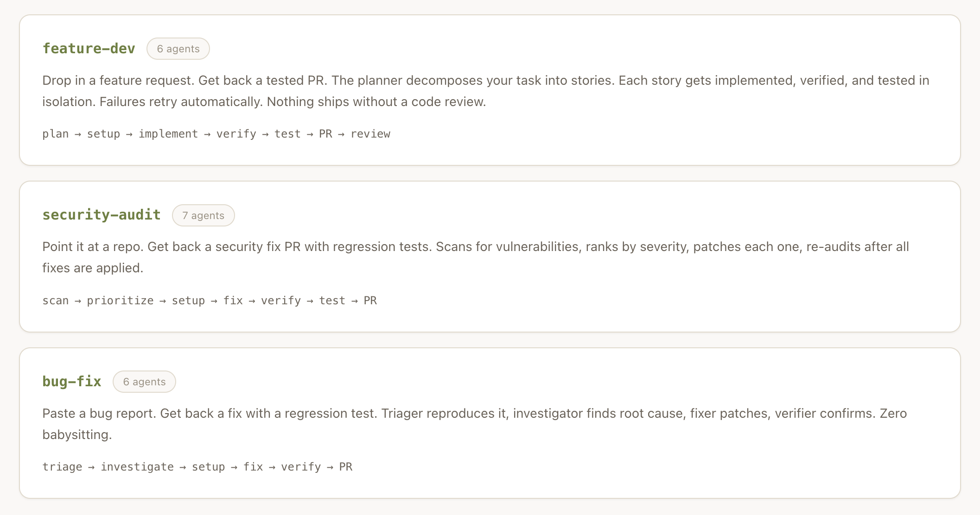Click the "fix" step in security-audit pipeline
980x515 pixels.
pyautogui.click(x=233, y=301)
